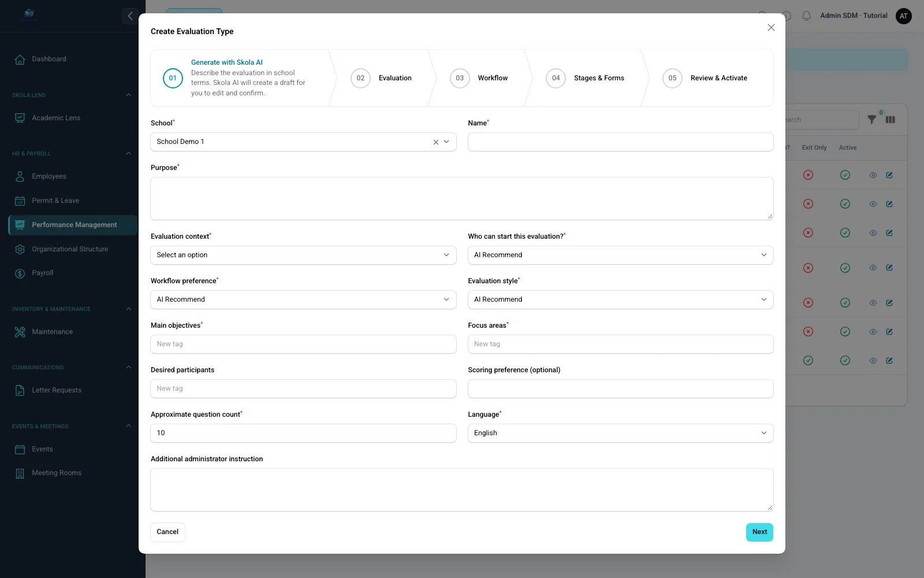Collapse the HR & PAYROLL sidebar section
The width and height of the screenshot is (924, 578).
[x=128, y=154]
